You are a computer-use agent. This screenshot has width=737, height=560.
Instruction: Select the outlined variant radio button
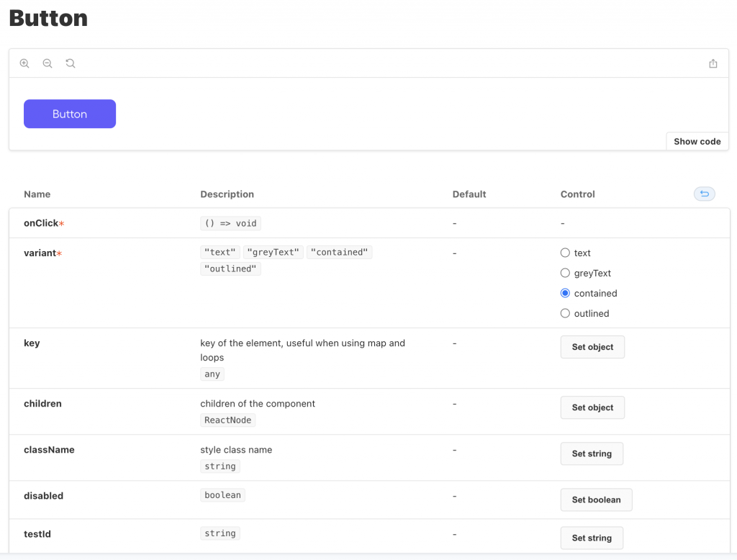point(565,313)
